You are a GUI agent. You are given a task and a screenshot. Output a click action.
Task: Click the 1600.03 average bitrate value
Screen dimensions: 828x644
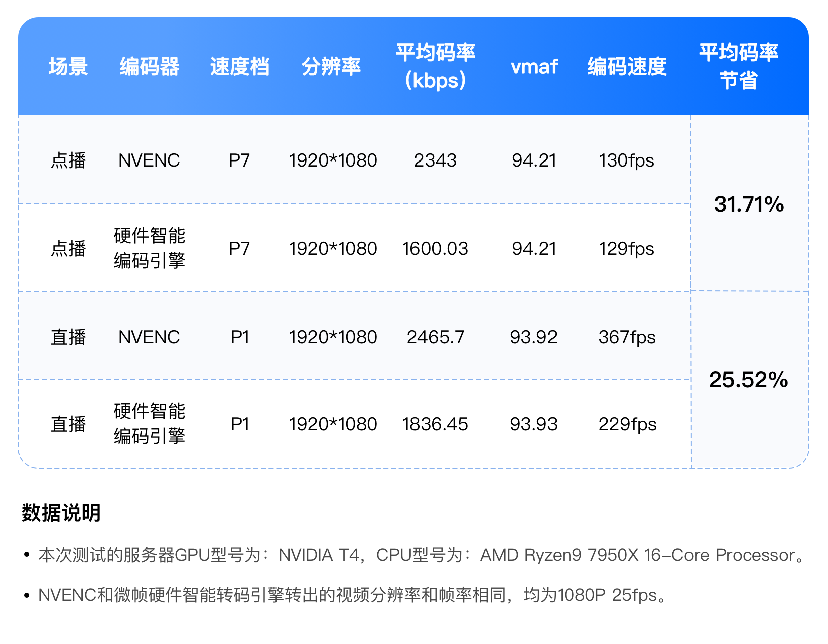pos(435,249)
